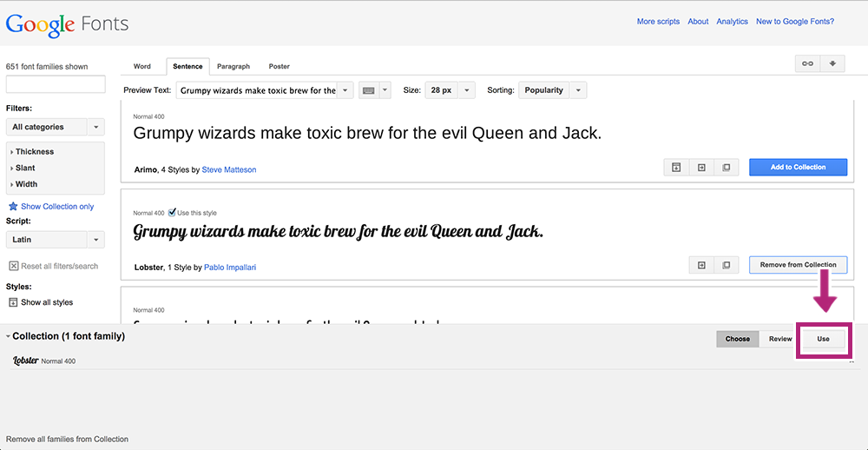Click Remove all families from Collection

pyautogui.click(x=67, y=439)
